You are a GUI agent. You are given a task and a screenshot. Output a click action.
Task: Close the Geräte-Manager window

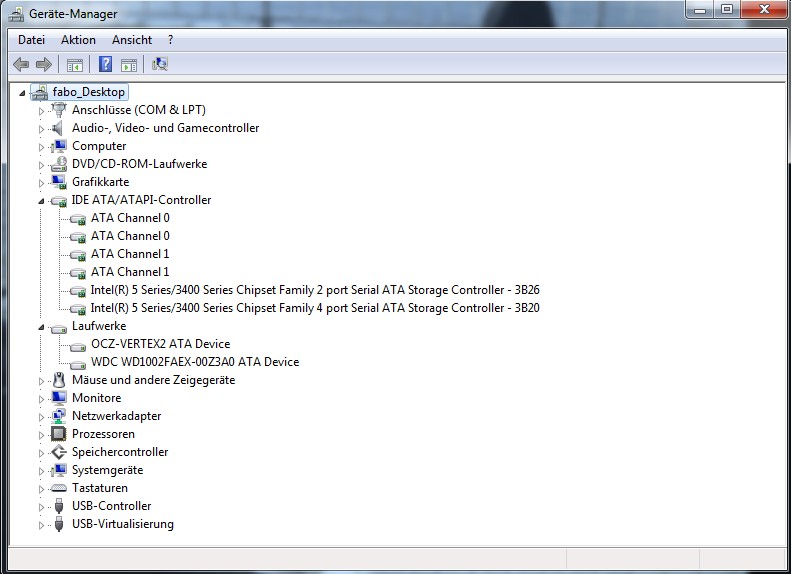(763, 9)
